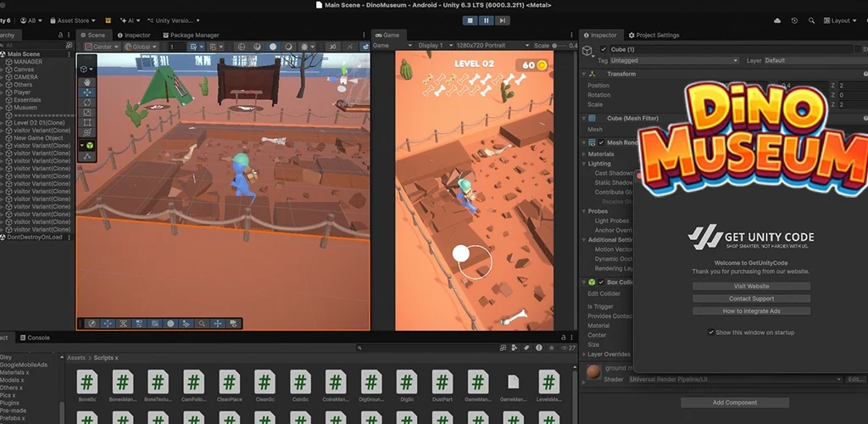Screen dimensions: 868x424
Task: Open the Display 1 dropdown in Game view
Action: (434, 46)
